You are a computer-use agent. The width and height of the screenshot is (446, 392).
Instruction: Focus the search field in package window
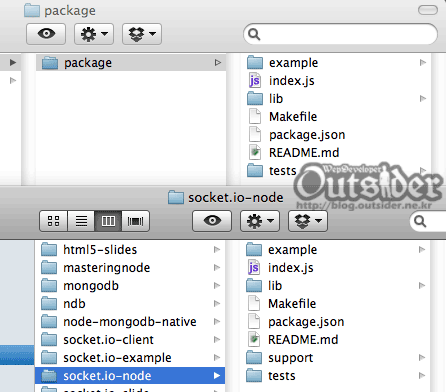(340, 34)
